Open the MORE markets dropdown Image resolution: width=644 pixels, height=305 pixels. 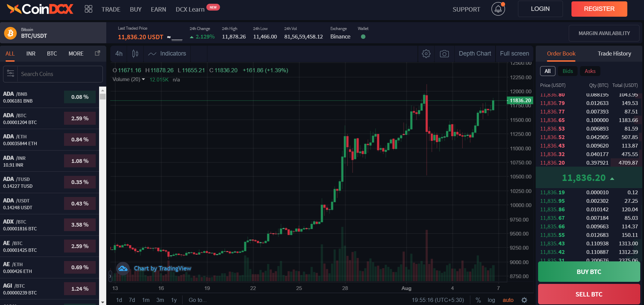pyautogui.click(x=76, y=54)
